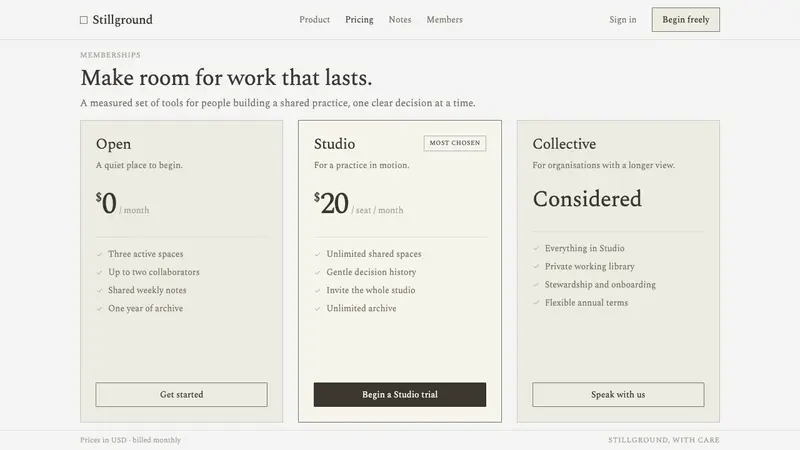Click the checkmark beside Shared weekly notes
Screen dimensions: 800x450
[99, 290]
